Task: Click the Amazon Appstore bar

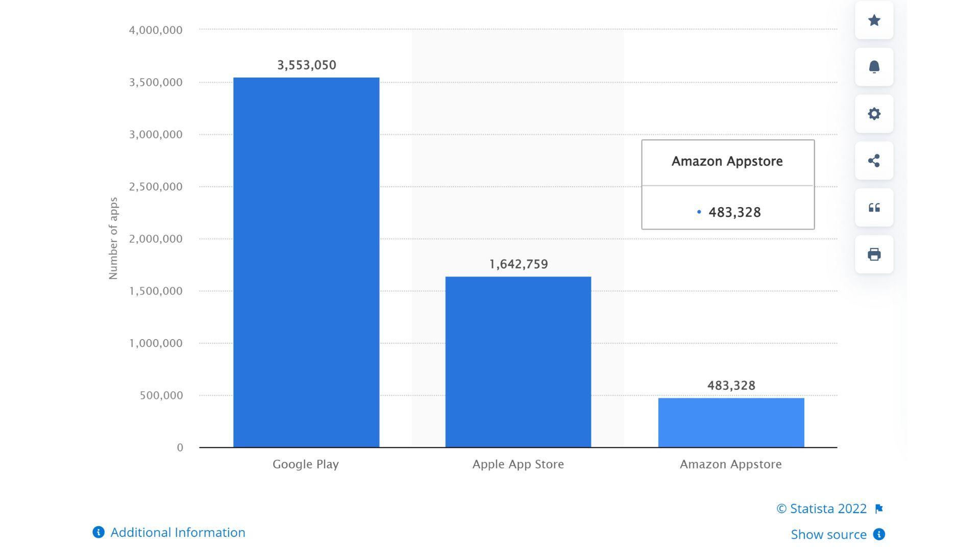Action: tap(731, 422)
